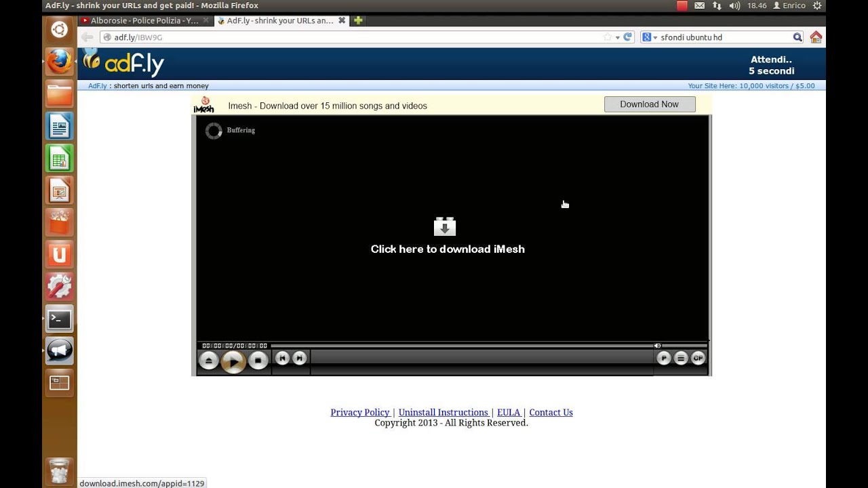Open Ubuntu Software Center shopping bag icon

click(59, 222)
